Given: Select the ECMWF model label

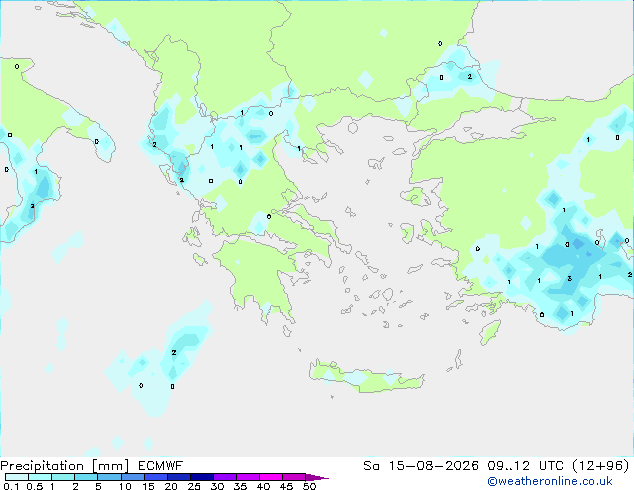Looking at the screenshot, I should pos(161,465).
